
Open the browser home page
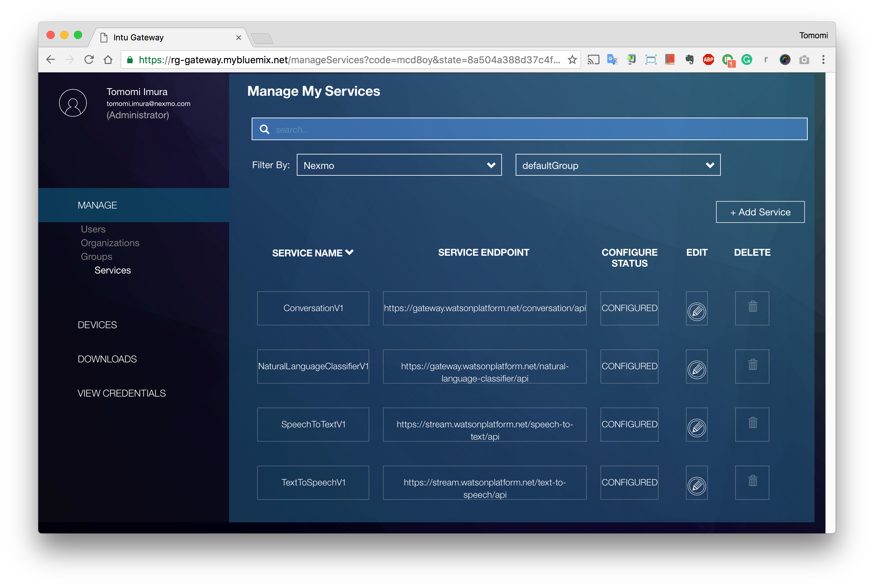coord(108,59)
